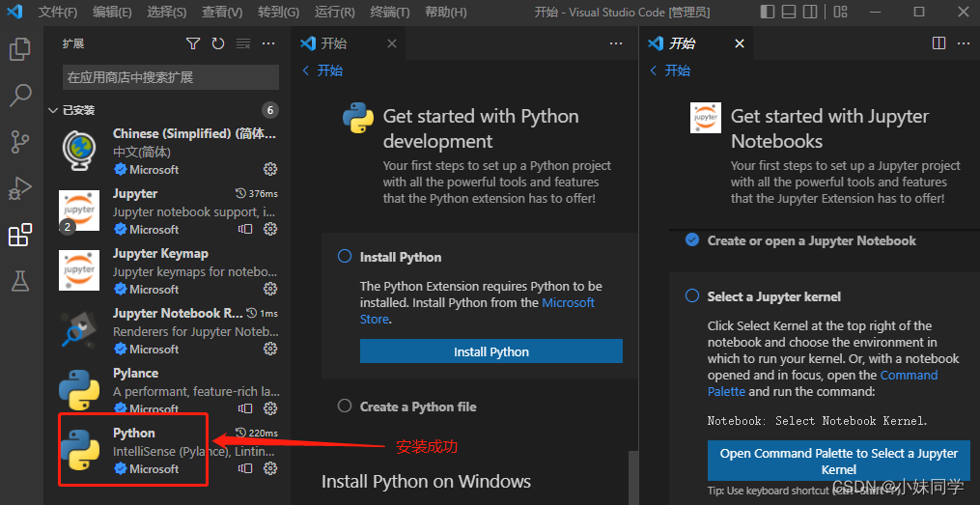Screen dimensions: 980x505
Task: Open manage gear for Jupyter Notebook Renderers
Action: (x=270, y=349)
